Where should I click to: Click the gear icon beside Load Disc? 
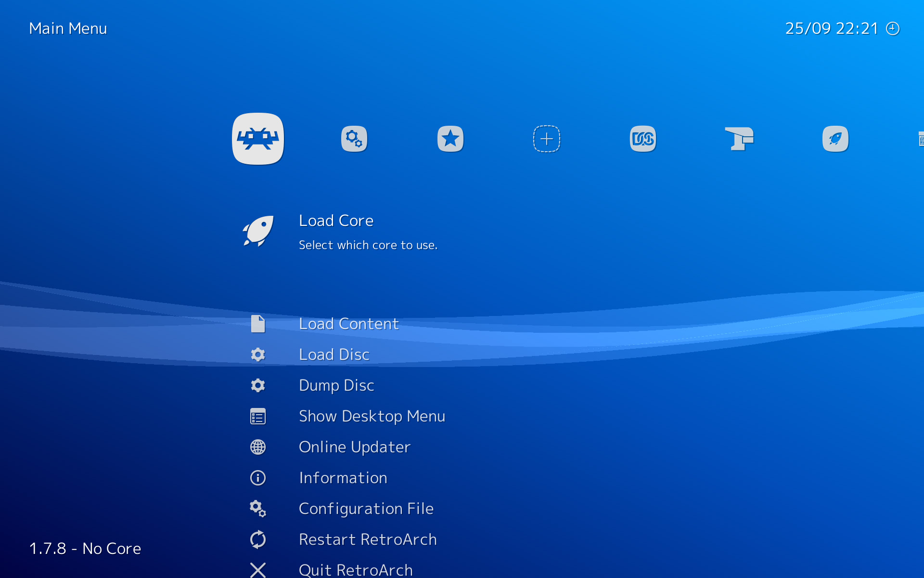click(258, 355)
